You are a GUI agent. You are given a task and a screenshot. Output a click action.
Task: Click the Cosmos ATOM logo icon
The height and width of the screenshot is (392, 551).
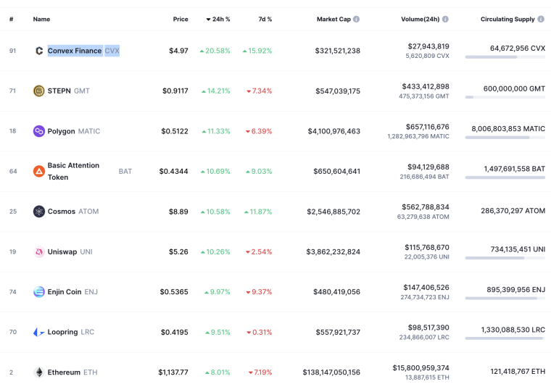[x=39, y=212]
